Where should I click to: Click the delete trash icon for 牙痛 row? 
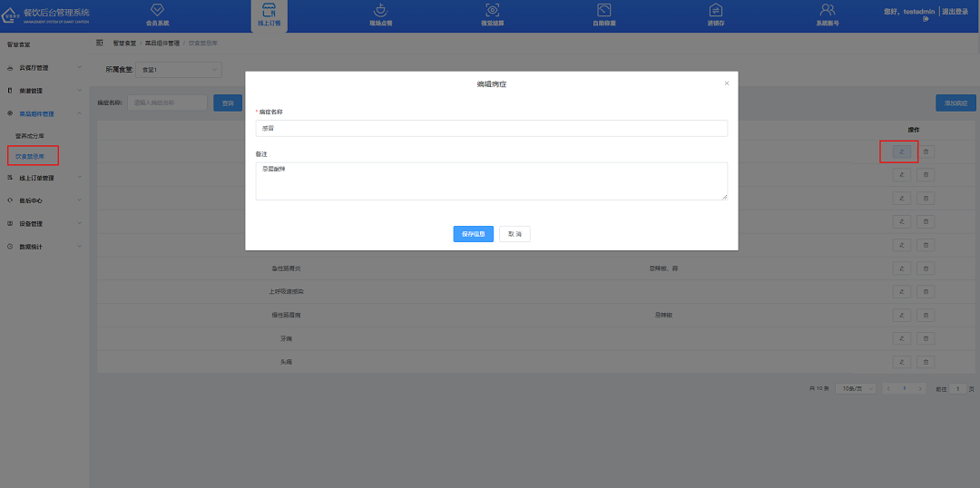925,338
